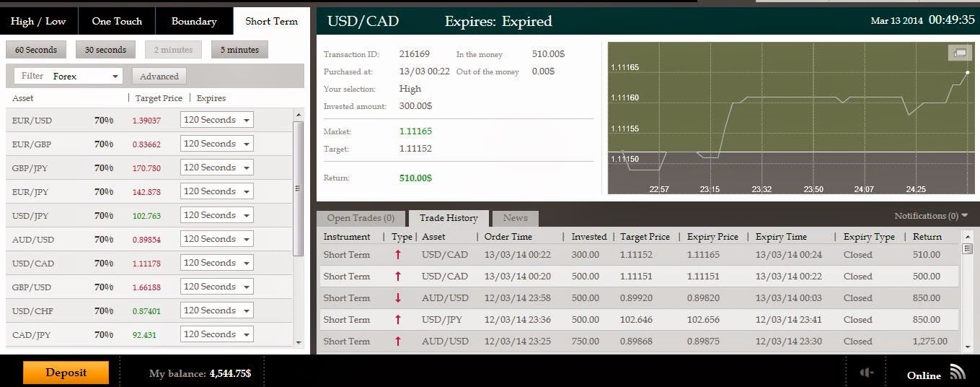Expand the Notifications (0) menu

(931, 216)
